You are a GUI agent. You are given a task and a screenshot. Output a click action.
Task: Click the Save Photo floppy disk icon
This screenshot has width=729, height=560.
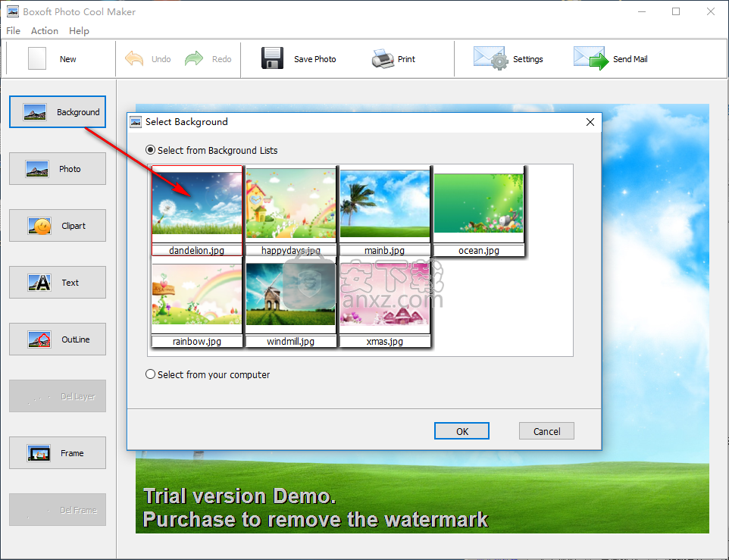[x=273, y=58]
